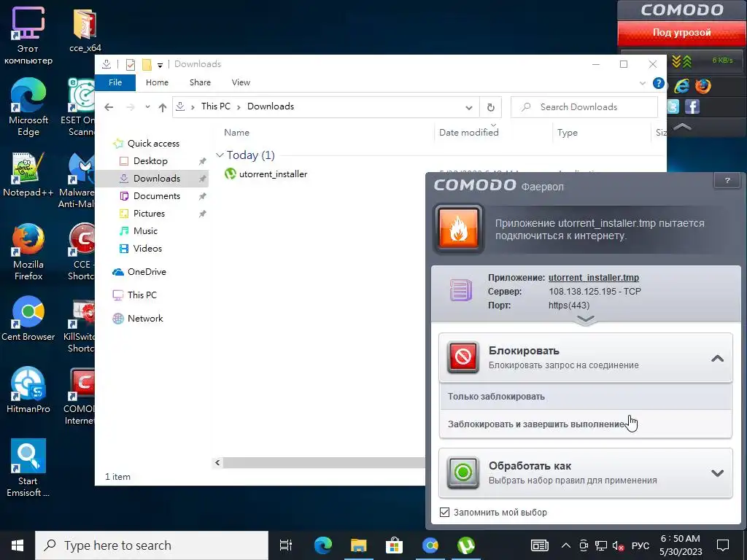This screenshot has width=747, height=560.
Task: Select OneDrive in navigation pane
Action: click(x=146, y=271)
